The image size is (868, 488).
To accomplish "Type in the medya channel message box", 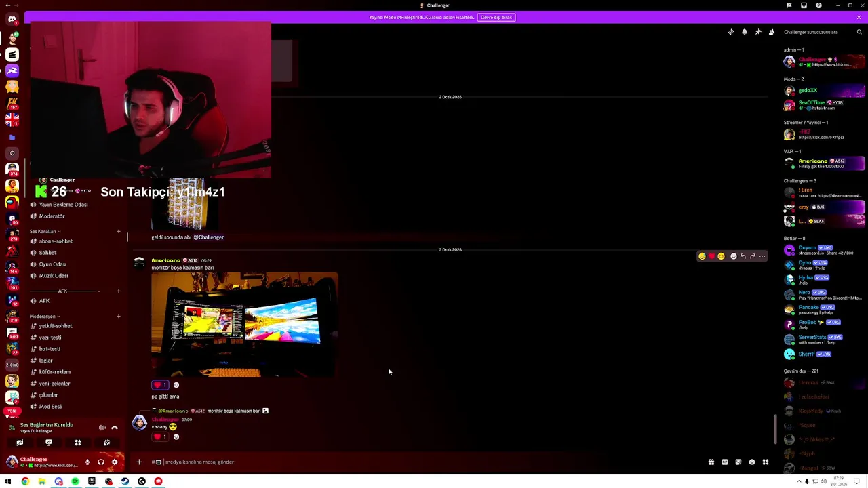I will point(427,462).
